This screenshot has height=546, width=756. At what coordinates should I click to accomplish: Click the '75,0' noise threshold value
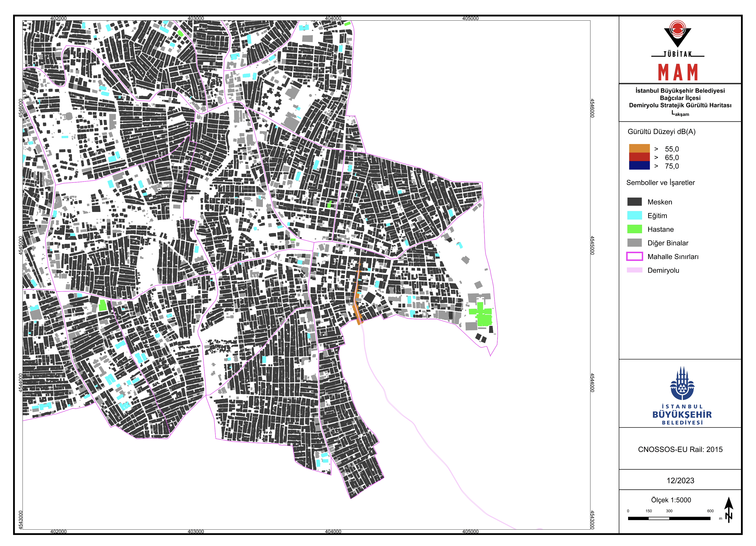pos(672,166)
